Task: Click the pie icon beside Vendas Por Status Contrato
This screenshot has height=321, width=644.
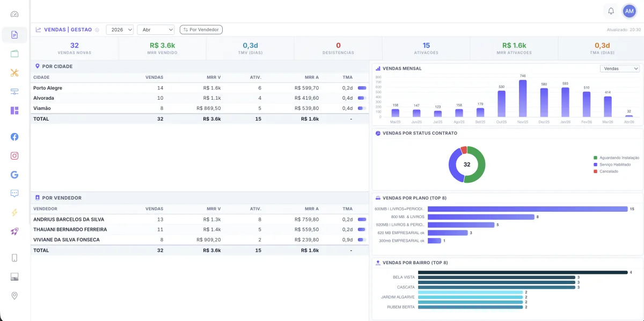Action: pos(378,133)
